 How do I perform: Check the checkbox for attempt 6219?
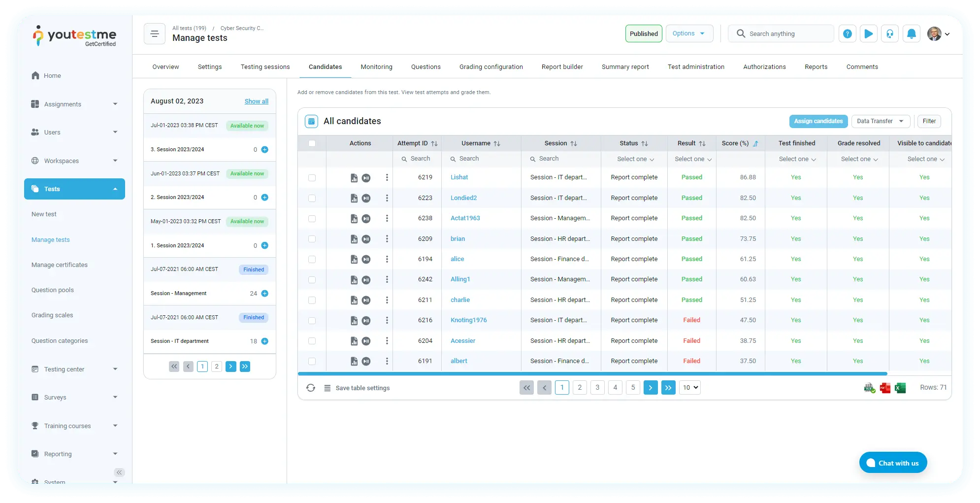click(312, 178)
